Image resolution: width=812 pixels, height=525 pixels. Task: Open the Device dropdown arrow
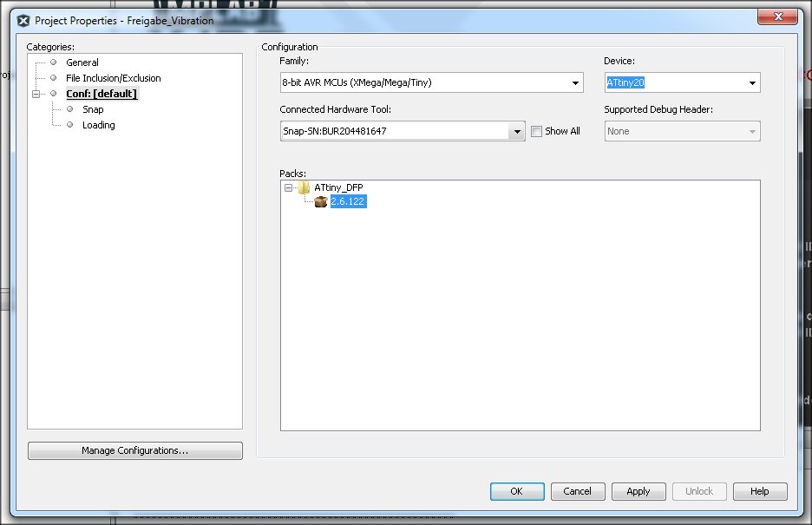[752, 82]
